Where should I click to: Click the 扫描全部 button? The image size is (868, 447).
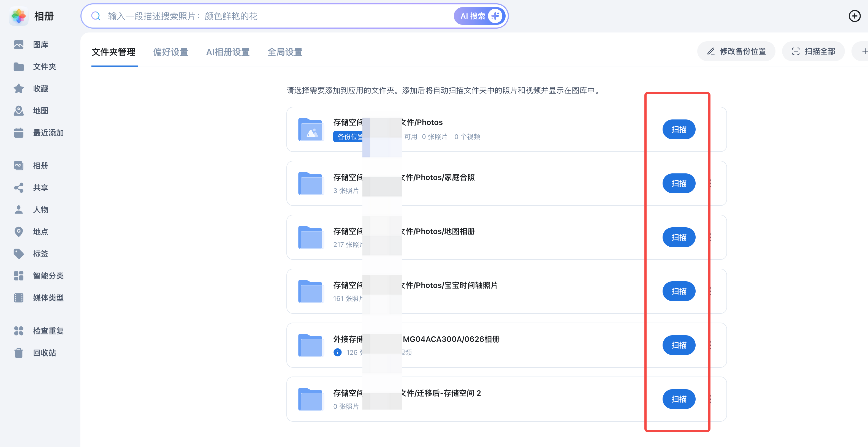click(813, 51)
